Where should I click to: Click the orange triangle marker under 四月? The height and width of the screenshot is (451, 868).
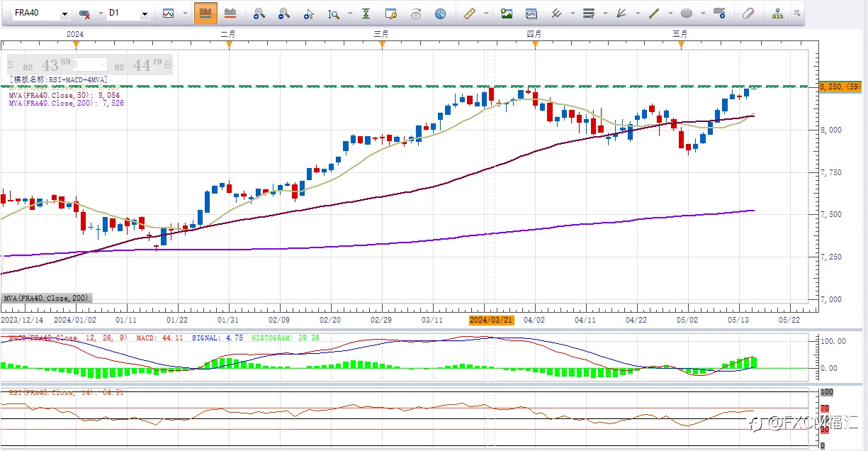pyautogui.click(x=535, y=45)
